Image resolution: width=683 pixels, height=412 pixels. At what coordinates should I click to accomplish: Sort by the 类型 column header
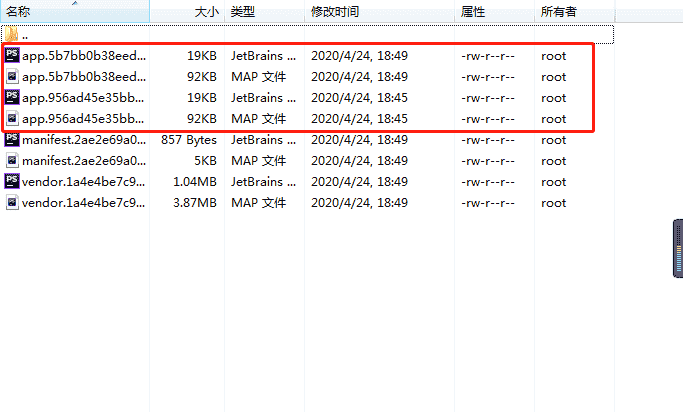(x=264, y=11)
